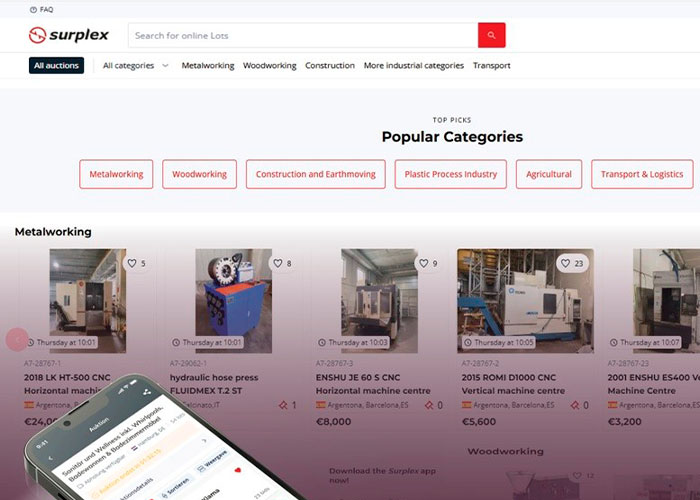Screen dimensions: 700x500
Task: Favorite the 2018 LK HT-500 CNC lot
Action: (132, 263)
